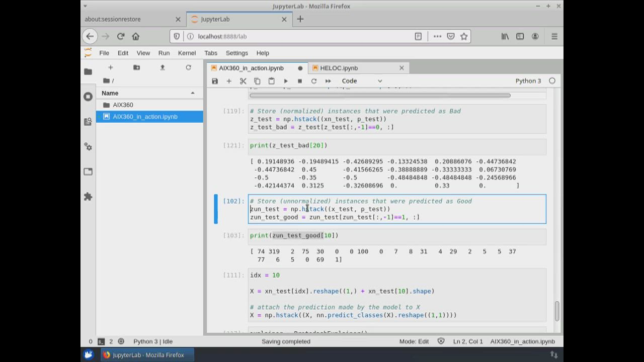The image size is (644, 362).
Task: Open the Running Terminals and Kernels sidebar
Action: coord(88,97)
